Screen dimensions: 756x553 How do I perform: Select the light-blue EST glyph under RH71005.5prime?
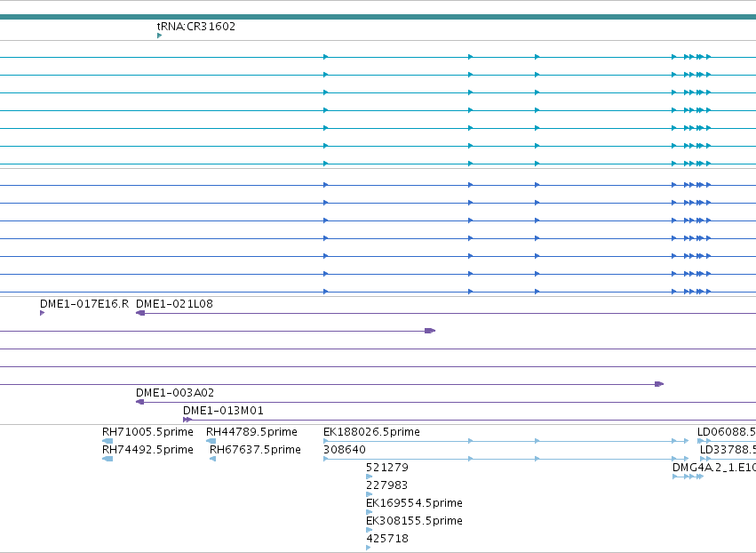click(107, 441)
